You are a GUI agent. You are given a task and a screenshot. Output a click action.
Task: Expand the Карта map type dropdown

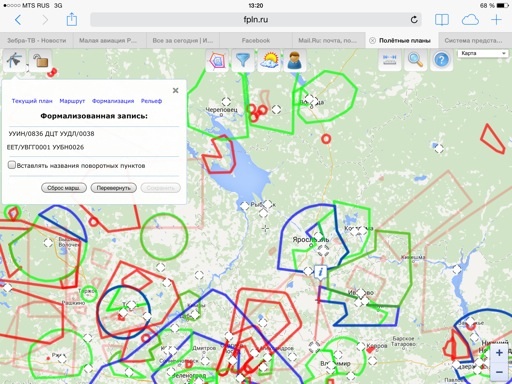click(x=483, y=53)
